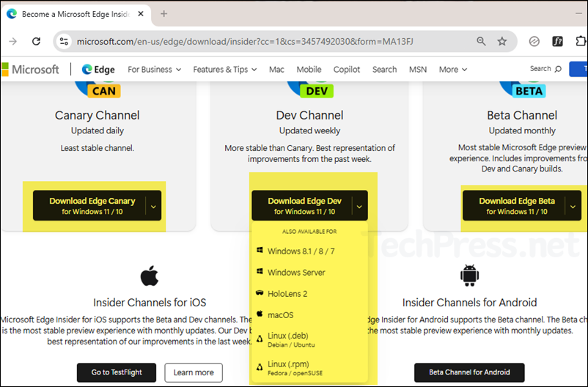Screen dimensions: 588x387
Task: Open the Search nav item next to Copilot
Action: point(384,70)
